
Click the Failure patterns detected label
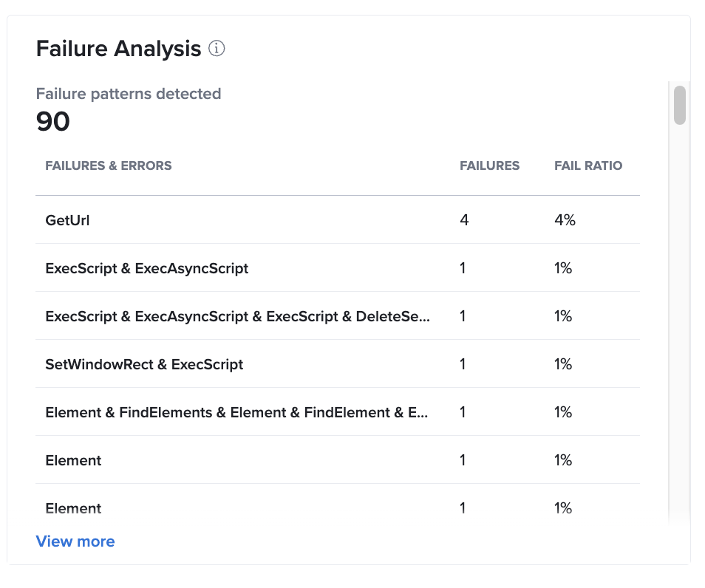click(x=129, y=94)
